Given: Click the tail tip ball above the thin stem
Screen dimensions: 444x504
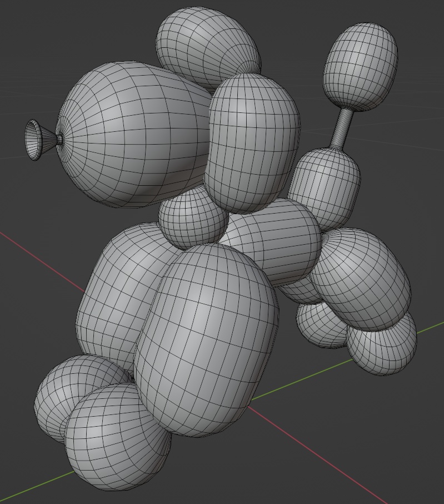Looking at the screenshot, I should tap(360, 67).
